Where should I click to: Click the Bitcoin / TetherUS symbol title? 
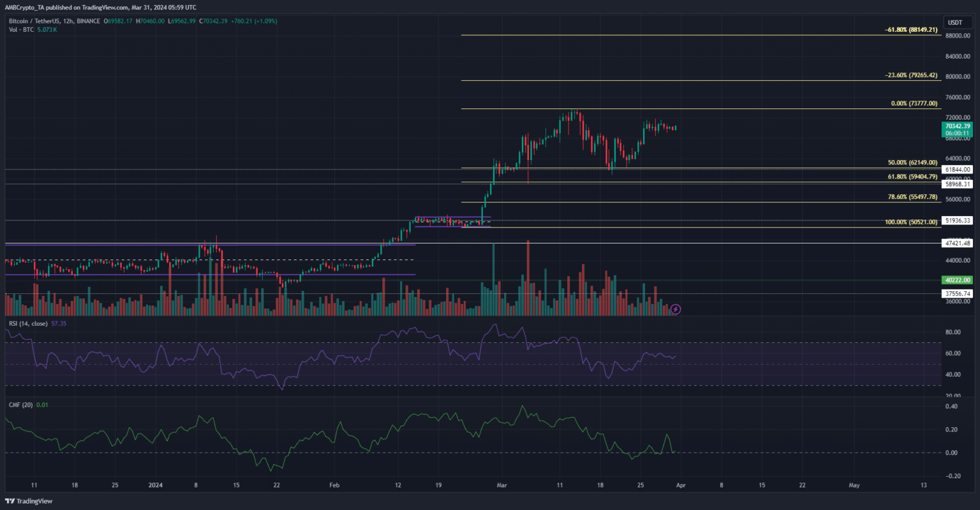41,22
